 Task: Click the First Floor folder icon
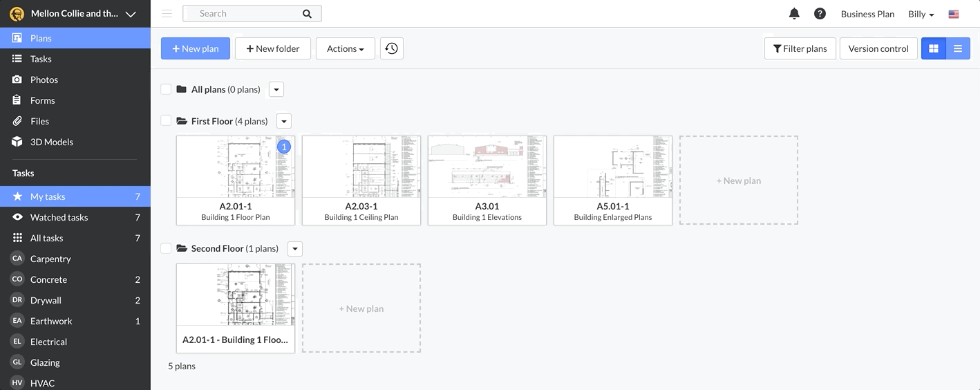(x=182, y=121)
